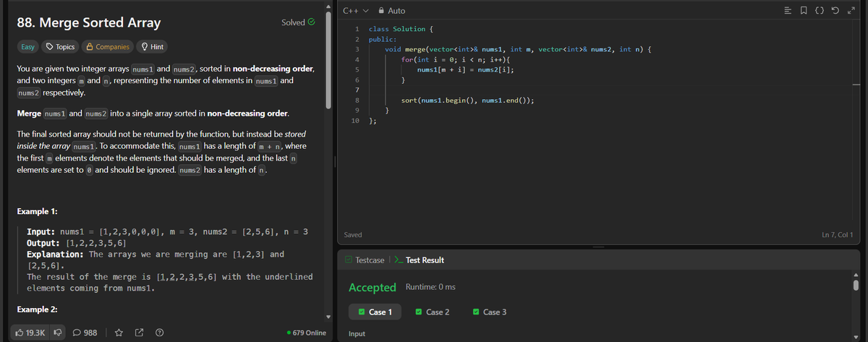
Task: Open the locked Companies tag
Action: pyautogui.click(x=109, y=47)
